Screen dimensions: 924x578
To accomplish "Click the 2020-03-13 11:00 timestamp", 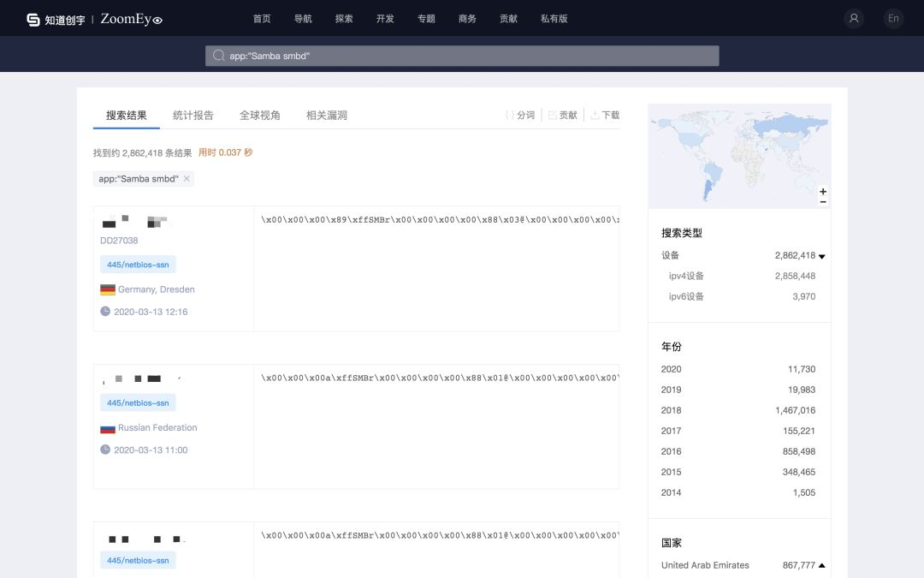I will 151,450.
